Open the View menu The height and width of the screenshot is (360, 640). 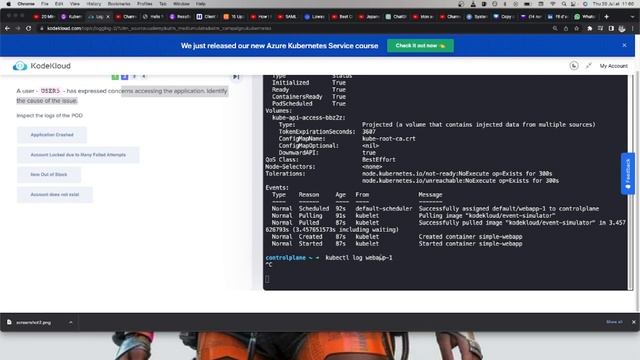(x=74, y=4)
